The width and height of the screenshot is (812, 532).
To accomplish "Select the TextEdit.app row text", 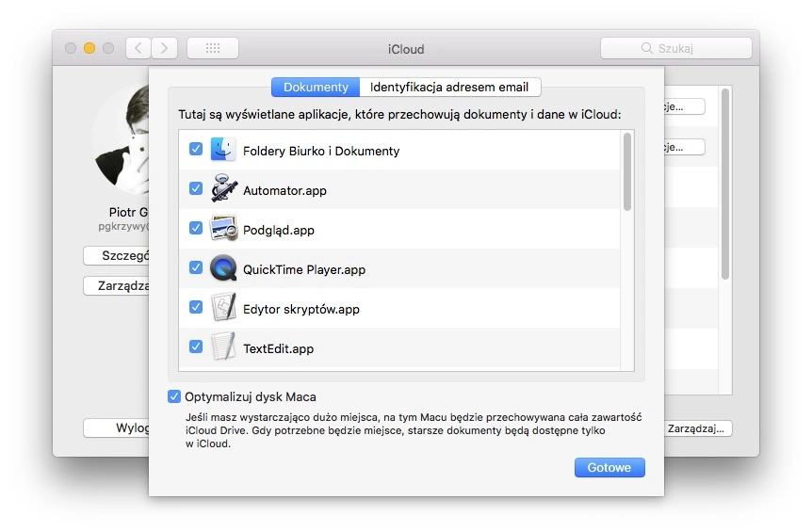I will pyautogui.click(x=279, y=348).
